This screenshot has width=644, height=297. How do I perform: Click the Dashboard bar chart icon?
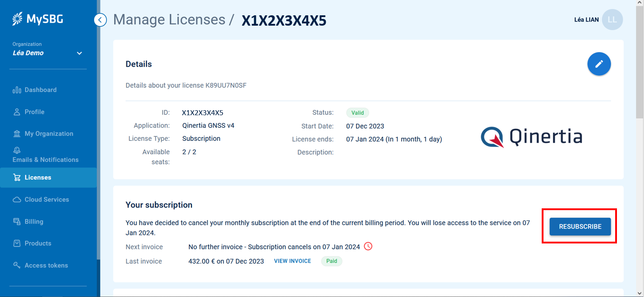click(x=17, y=90)
